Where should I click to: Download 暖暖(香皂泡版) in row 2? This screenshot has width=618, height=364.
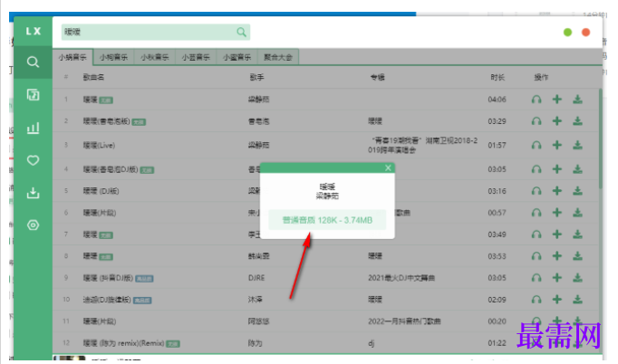click(577, 121)
